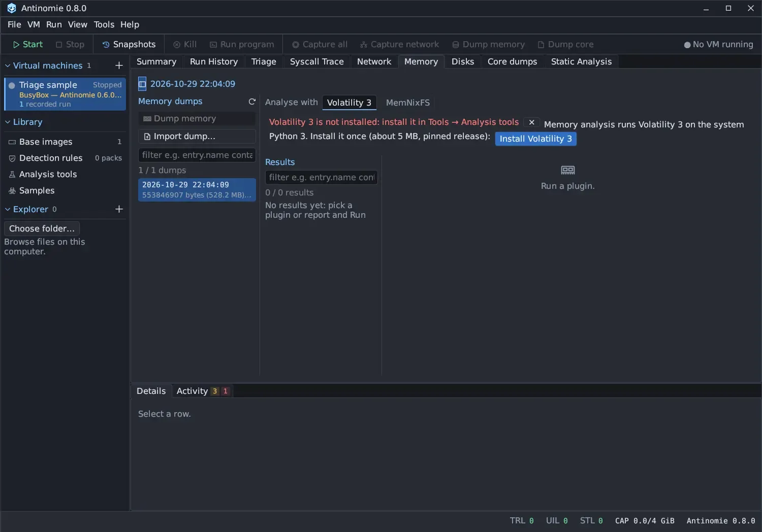This screenshot has height=532, width=762.
Task: Open the Tools menu
Action: (104, 24)
